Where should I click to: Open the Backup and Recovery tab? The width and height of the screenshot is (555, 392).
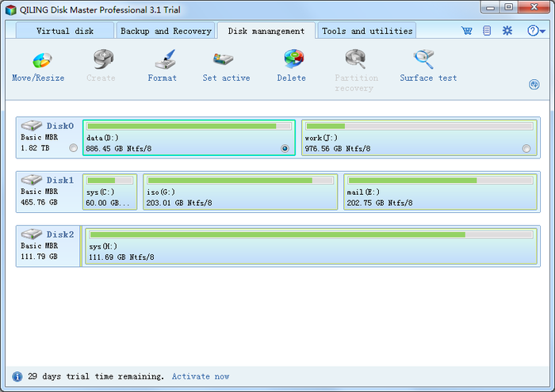click(x=166, y=31)
